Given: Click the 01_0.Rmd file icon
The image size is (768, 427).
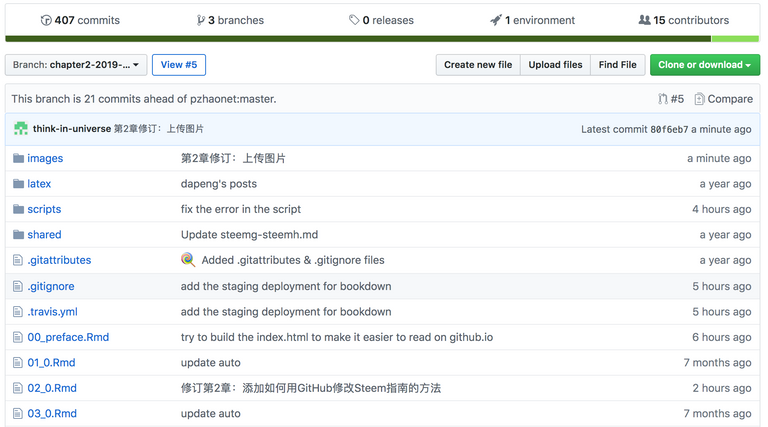Looking at the screenshot, I should pos(18,362).
